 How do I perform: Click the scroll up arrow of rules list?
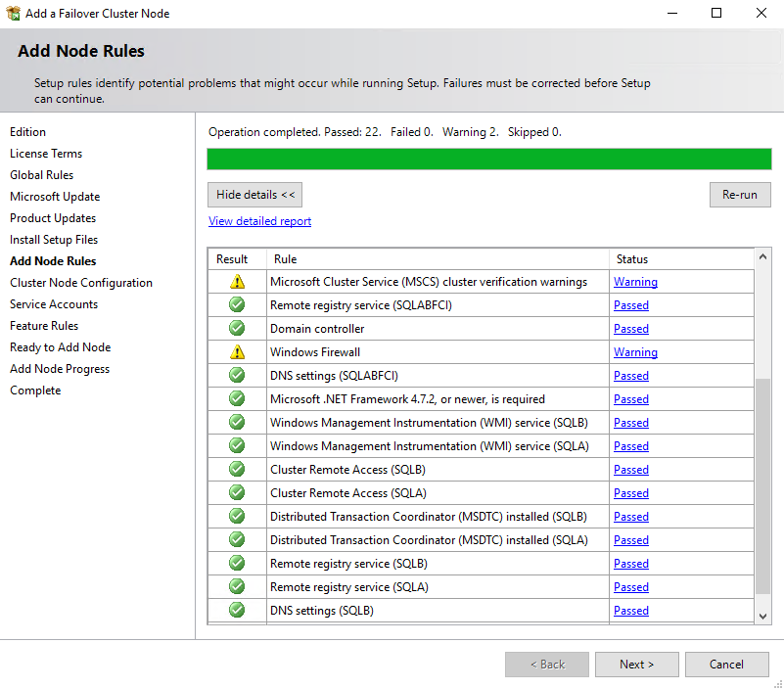click(762, 256)
